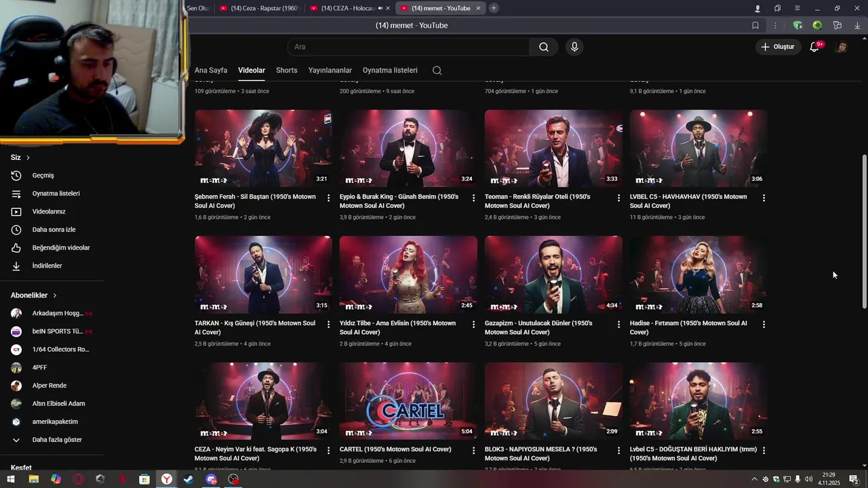Expand the Abonelikler section chevron

pyautogui.click(x=55, y=296)
